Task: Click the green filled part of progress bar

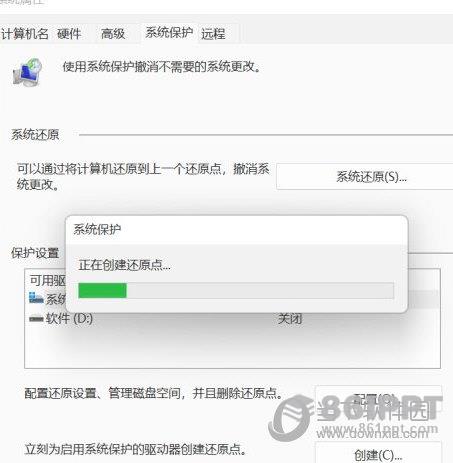Action: [x=102, y=290]
